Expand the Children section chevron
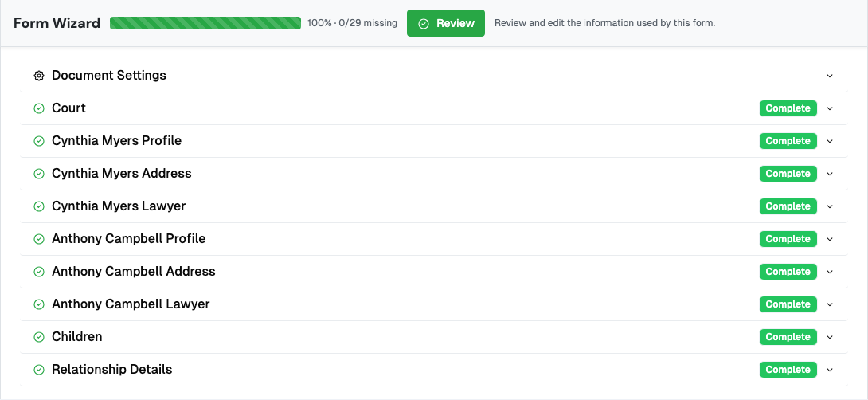Image resolution: width=868 pixels, height=400 pixels. coord(829,337)
